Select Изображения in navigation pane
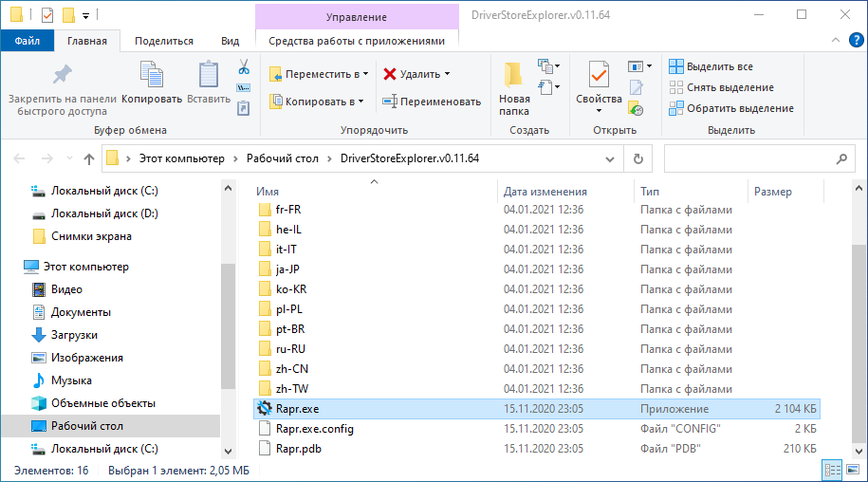 (87, 358)
